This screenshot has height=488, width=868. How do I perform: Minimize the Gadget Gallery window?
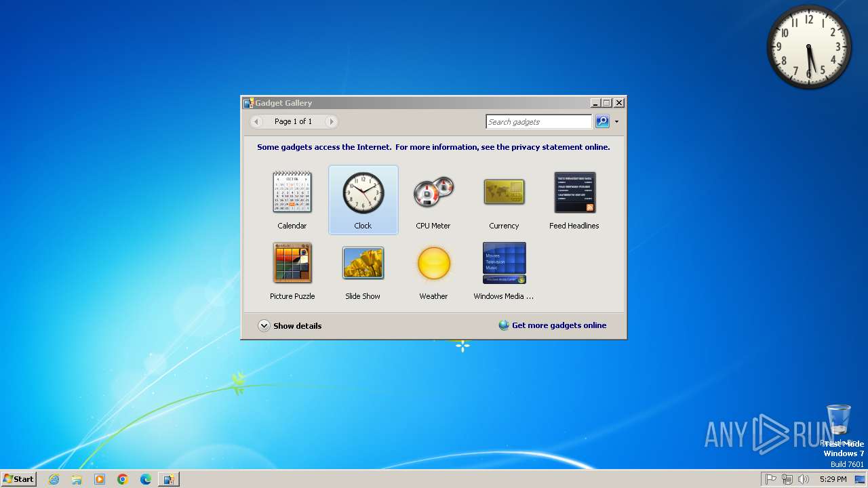coord(595,103)
